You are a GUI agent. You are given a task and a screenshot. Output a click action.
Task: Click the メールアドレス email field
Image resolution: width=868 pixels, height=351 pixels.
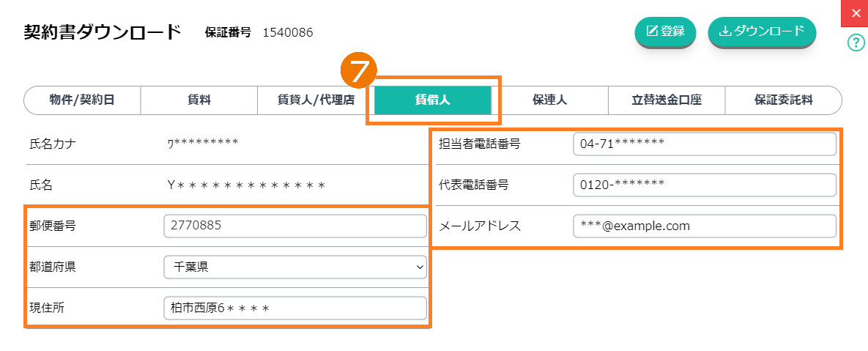click(x=704, y=226)
